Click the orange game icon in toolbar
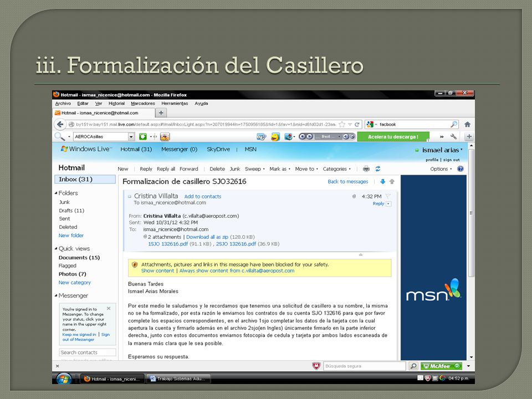Image resolution: width=532 pixels, height=399 pixels. point(165,137)
